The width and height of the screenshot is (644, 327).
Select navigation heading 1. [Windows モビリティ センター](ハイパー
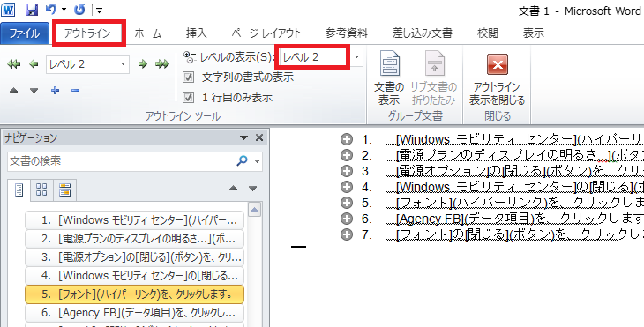(134, 220)
